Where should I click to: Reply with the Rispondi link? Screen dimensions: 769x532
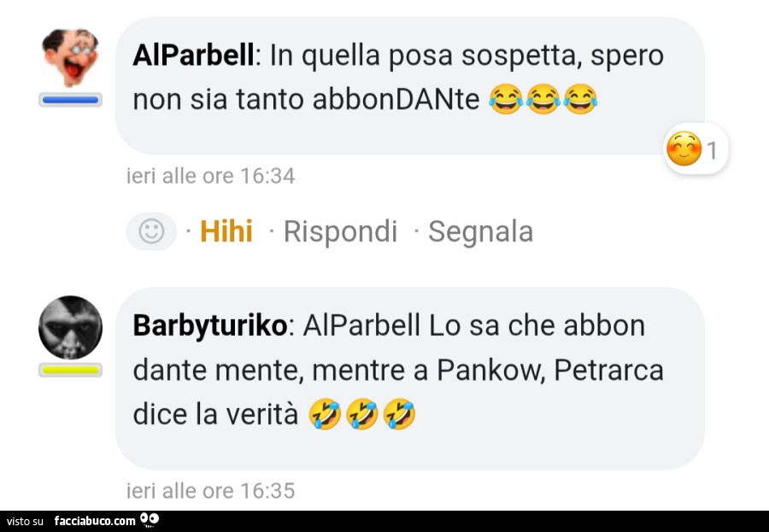point(340,231)
